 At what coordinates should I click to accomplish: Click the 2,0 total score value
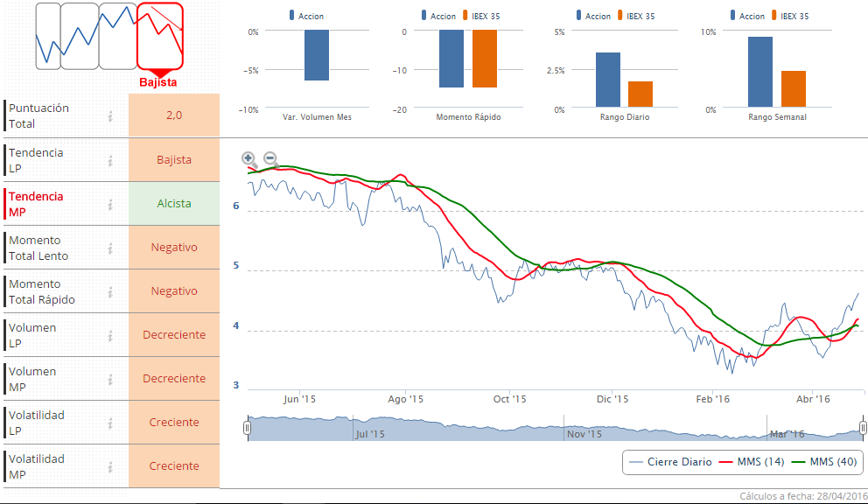(174, 115)
